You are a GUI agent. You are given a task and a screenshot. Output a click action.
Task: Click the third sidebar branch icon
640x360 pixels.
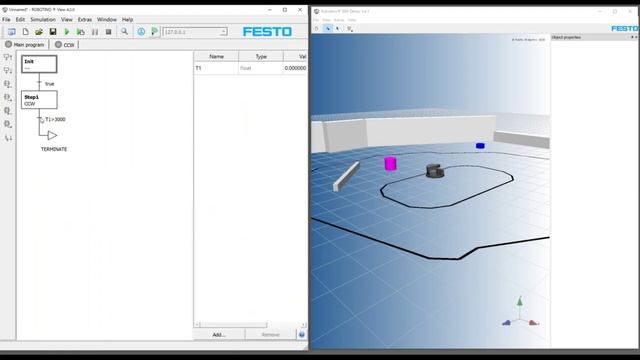pos(8,84)
